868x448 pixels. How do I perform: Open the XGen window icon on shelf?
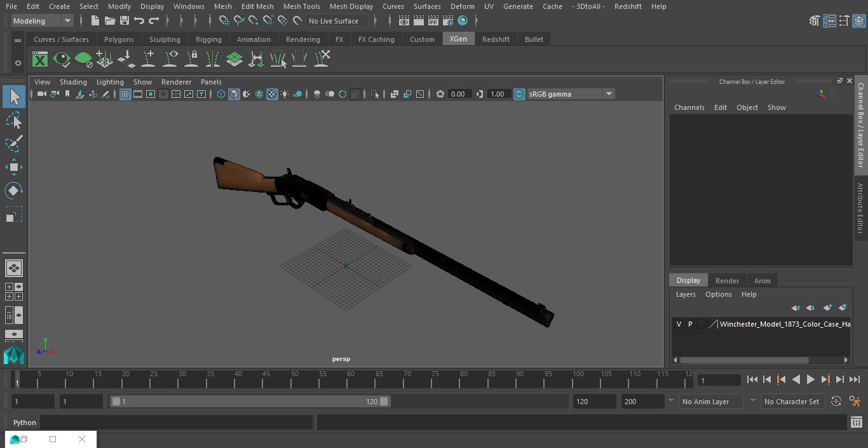pos(40,60)
